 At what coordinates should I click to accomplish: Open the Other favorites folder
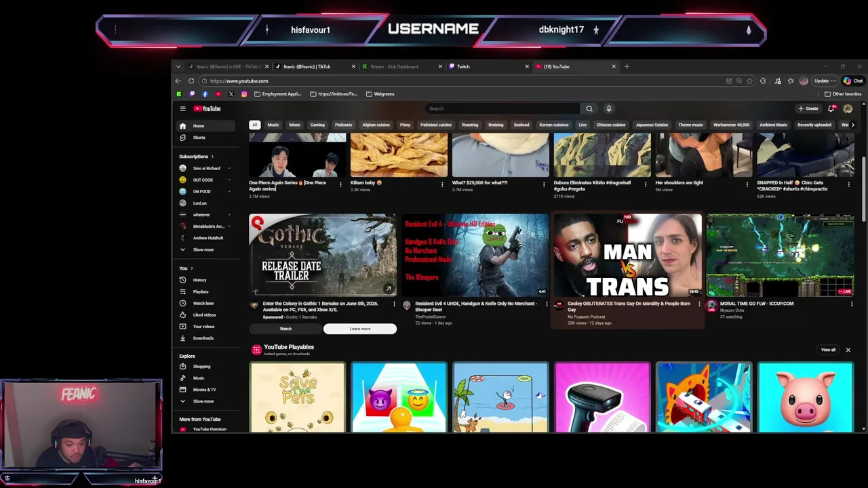tap(843, 94)
